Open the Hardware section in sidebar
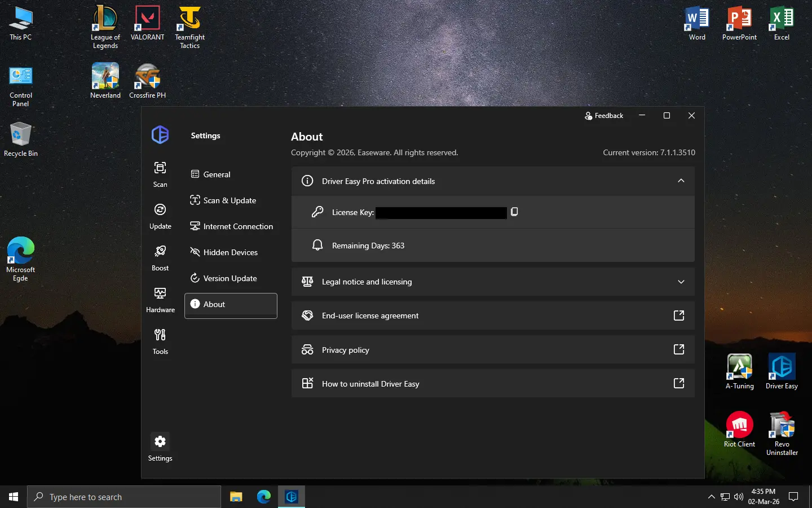The image size is (812, 508). tap(160, 300)
